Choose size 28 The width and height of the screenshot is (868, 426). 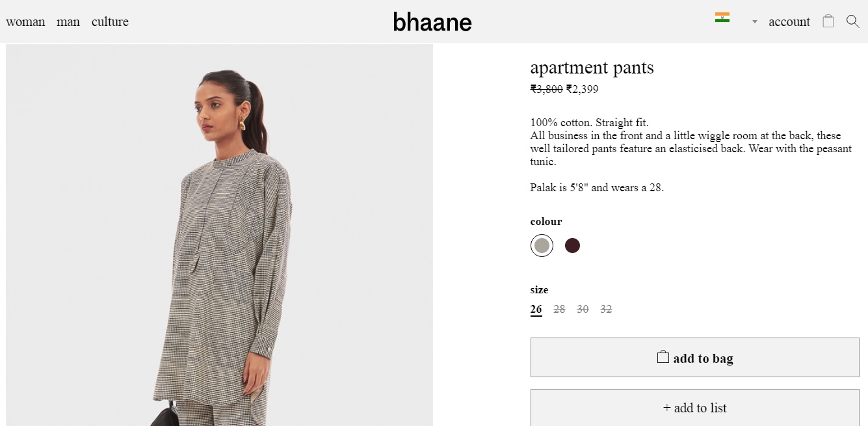[x=559, y=310]
